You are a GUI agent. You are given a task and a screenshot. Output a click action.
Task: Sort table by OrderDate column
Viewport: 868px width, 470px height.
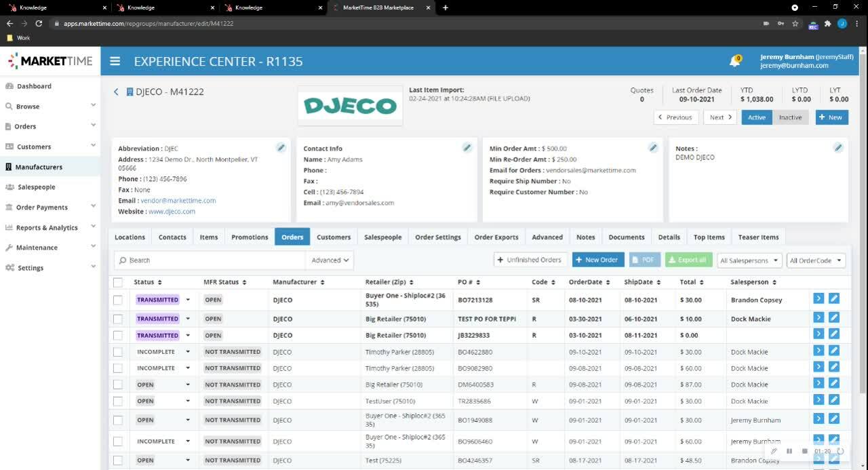point(589,282)
